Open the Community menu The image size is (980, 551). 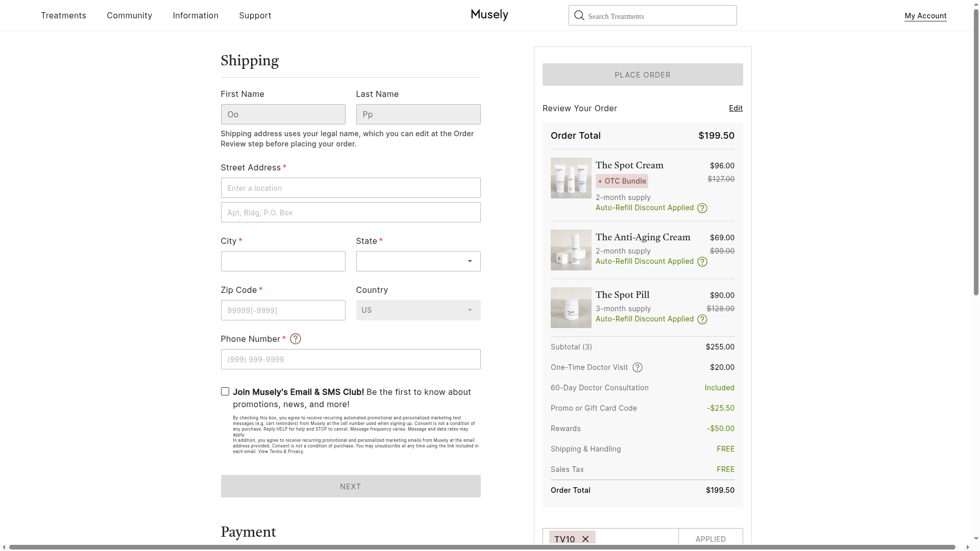(x=129, y=15)
